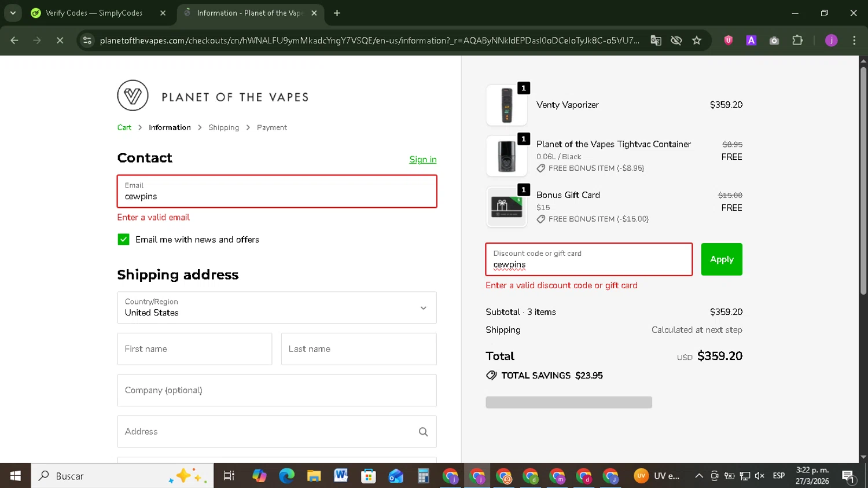The image size is (868, 488).
Task: Bookmark this page with the star
Action: (697, 40)
